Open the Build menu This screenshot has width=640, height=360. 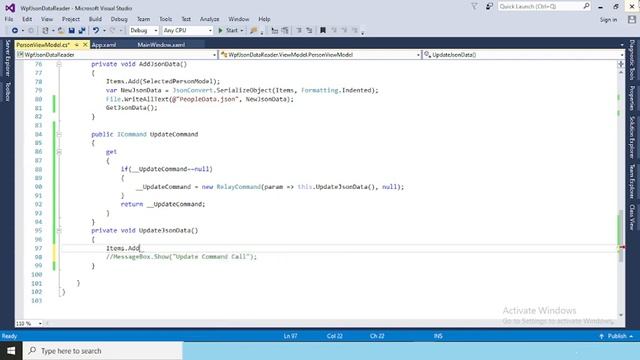coord(95,19)
